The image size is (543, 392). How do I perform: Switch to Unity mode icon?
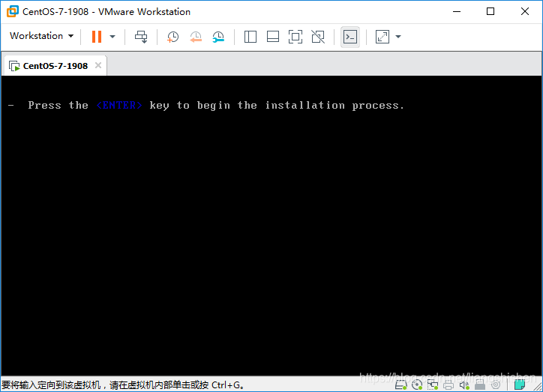(318, 36)
